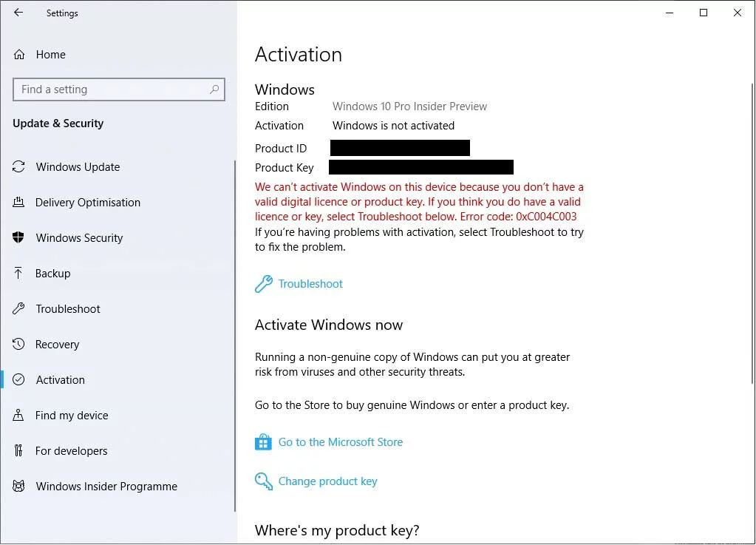Click the Delivery Optimisation icon
Image resolution: width=756 pixels, height=545 pixels.
(18, 202)
